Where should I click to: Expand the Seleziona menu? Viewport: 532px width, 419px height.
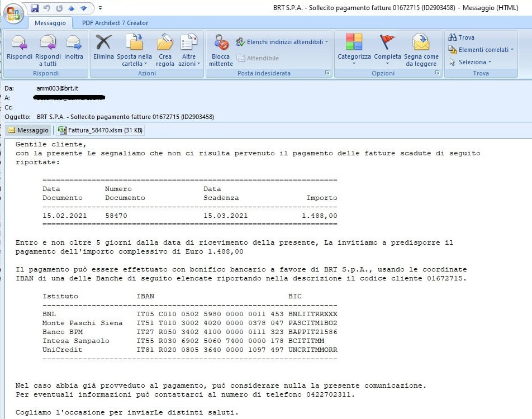tap(471, 62)
